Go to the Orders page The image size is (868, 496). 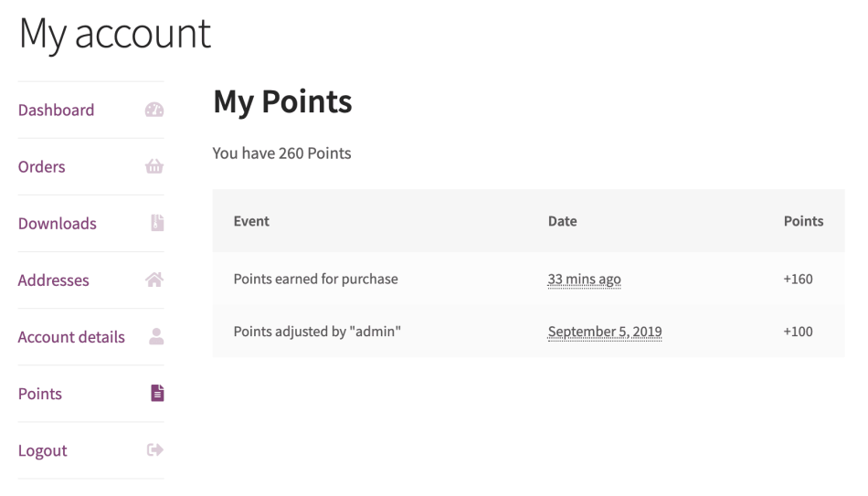pyautogui.click(x=41, y=167)
